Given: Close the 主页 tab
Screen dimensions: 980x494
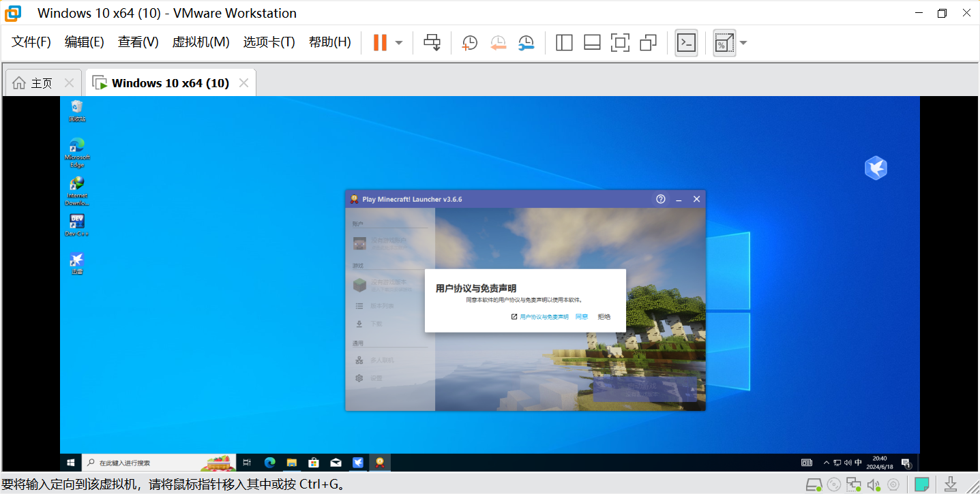Looking at the screenshot, I should (x=69, y=83).
